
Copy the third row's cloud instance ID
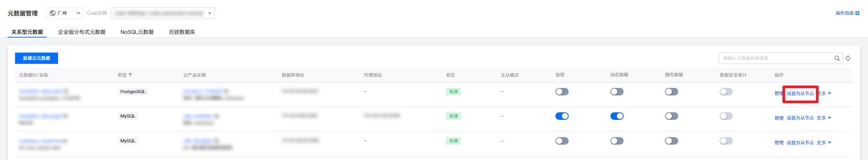coord(217,141)
